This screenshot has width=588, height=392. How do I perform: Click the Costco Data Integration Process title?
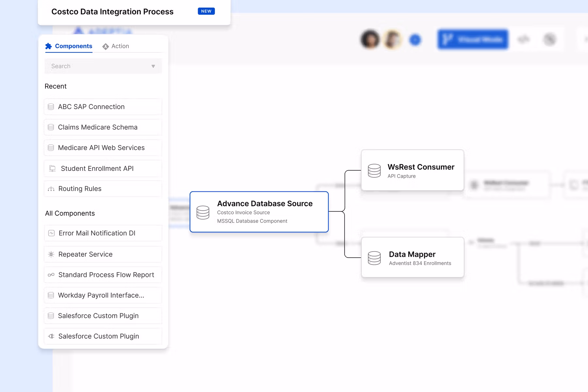(x=112, y=12)
